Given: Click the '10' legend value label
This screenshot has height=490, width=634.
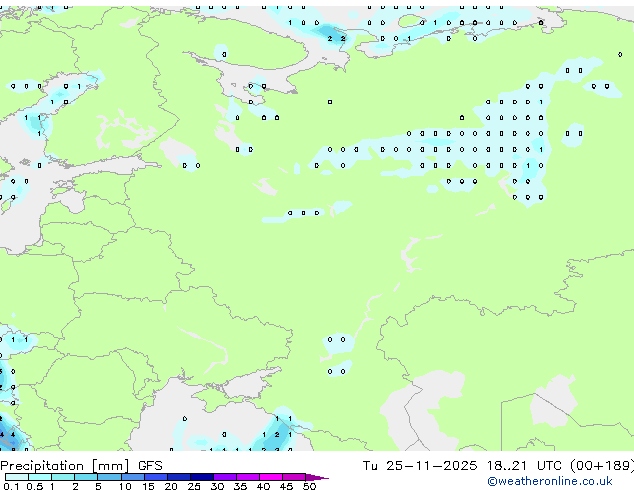Looking at the screenshot, I should click(125, 486).
